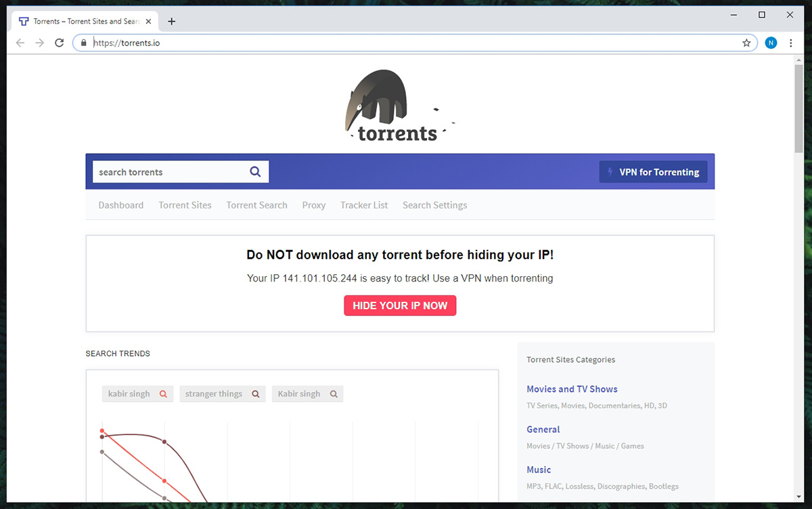Click the padlock site security icon
The image size is (812, 509).
click(83, 43)
